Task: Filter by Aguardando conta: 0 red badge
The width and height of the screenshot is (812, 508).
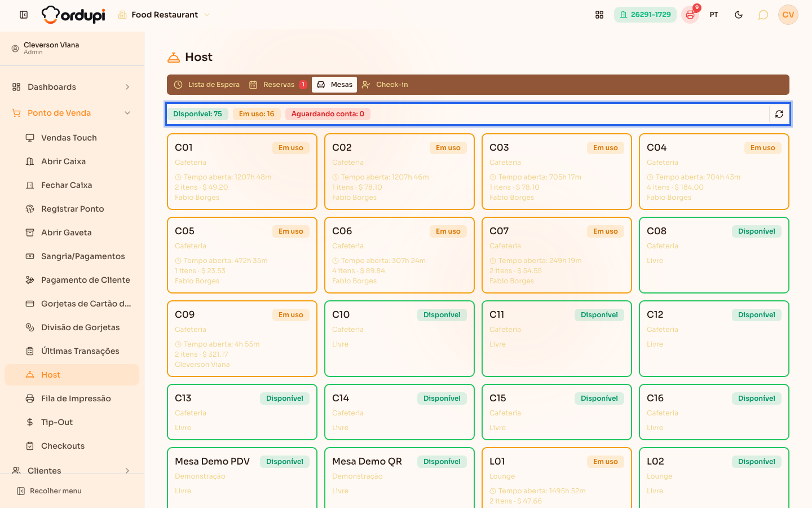Action: coord(328,114)
